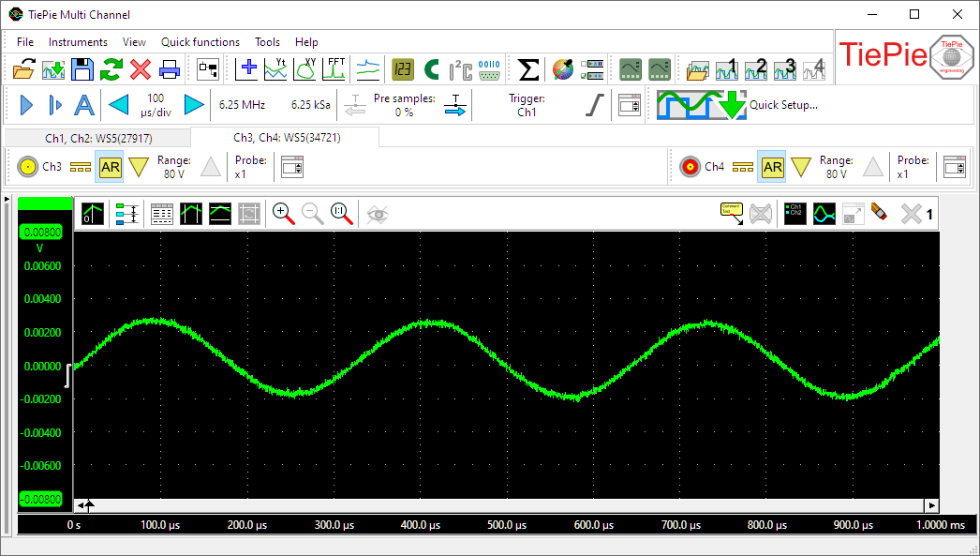Open the Quick functions menu
Viewport: 980px width, 556px height.
pyautogui.click(x=200, y=41)
